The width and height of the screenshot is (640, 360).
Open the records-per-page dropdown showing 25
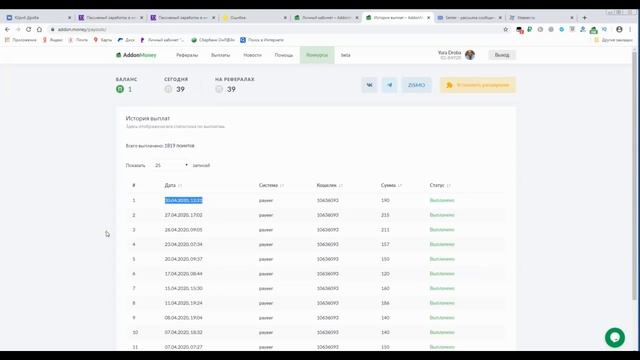(171, 165)
